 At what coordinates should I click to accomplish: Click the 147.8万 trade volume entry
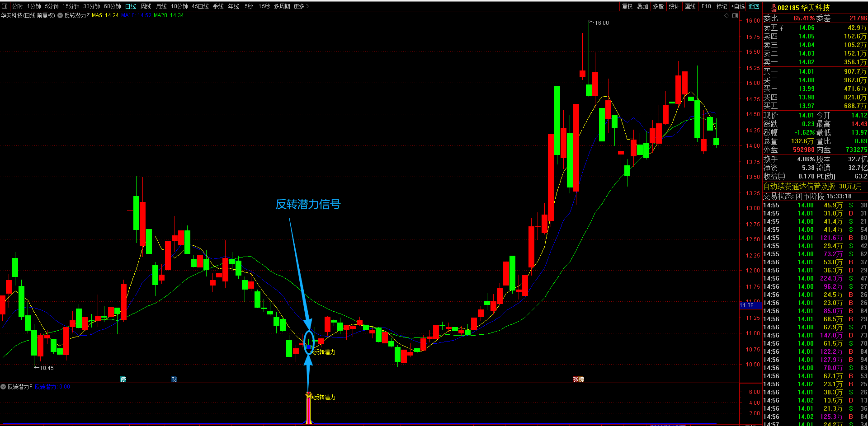coord(831,335)
